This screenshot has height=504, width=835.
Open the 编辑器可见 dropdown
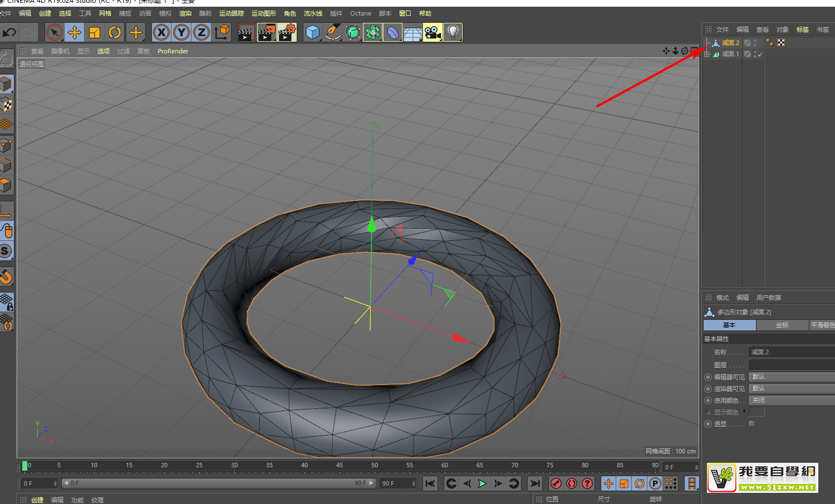(x=791, y=377)
